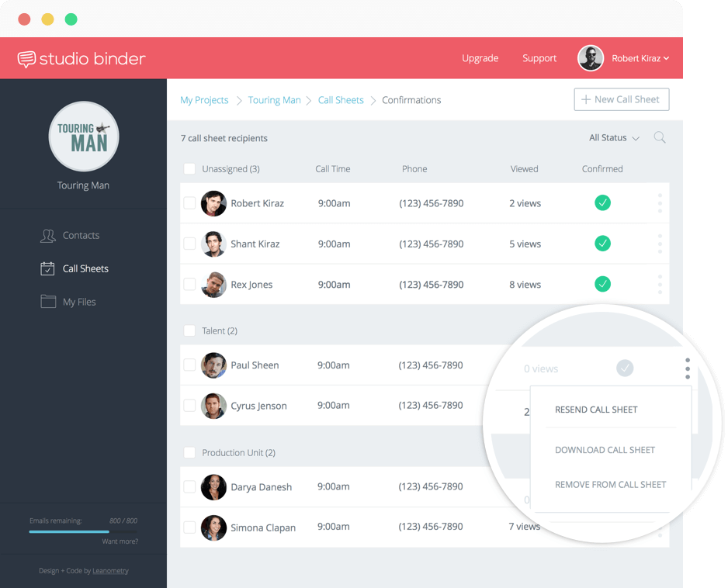Tick the checkbox for Darya Danesh
The width and height of the screenshot is (728, 588).
pos(189,487)
